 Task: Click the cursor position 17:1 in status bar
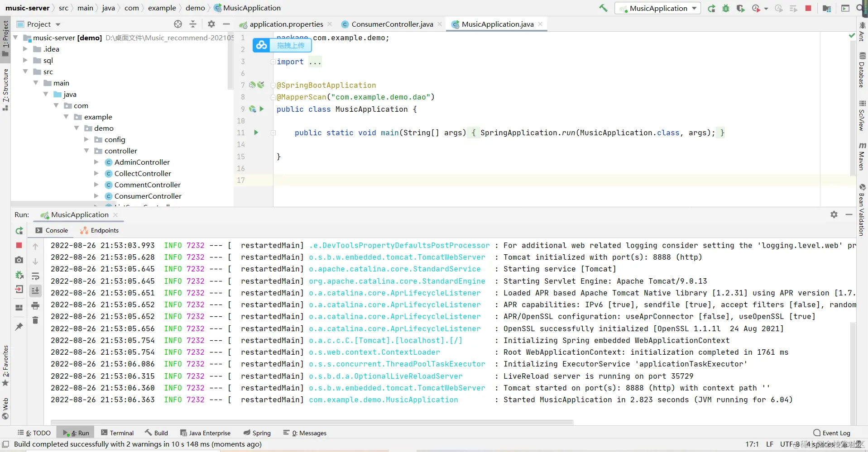(752, 444)
